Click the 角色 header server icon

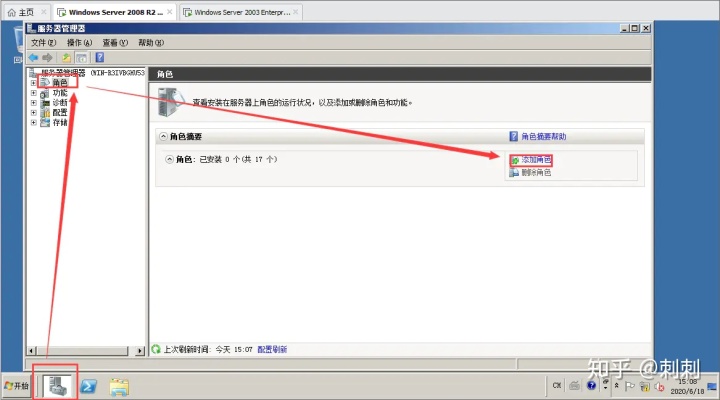[170, 102]
